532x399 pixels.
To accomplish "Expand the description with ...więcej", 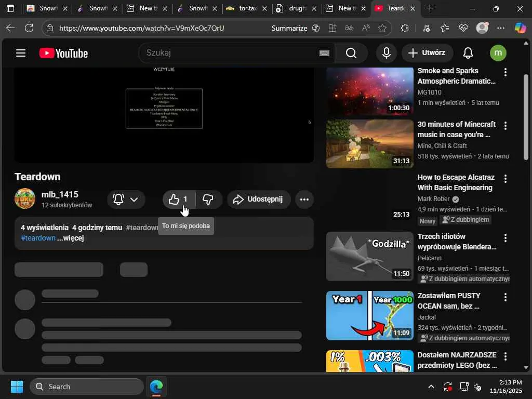I will (x=71, y=238).
